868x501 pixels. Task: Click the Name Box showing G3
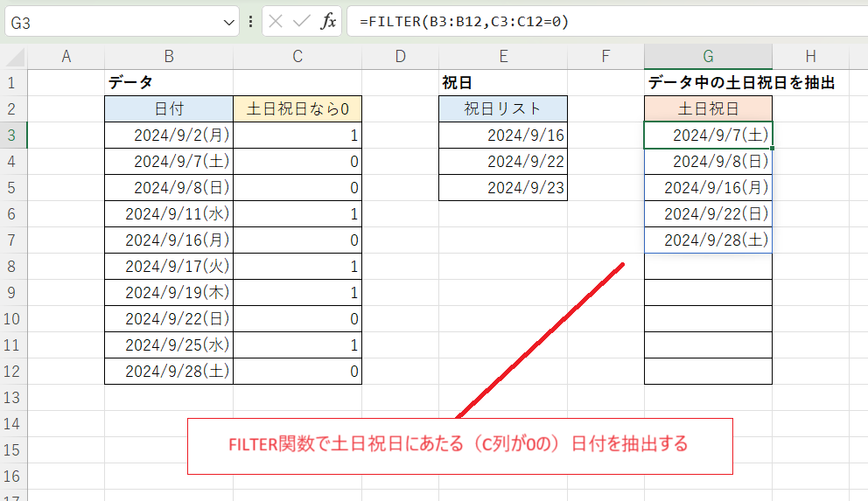(122, 22)
